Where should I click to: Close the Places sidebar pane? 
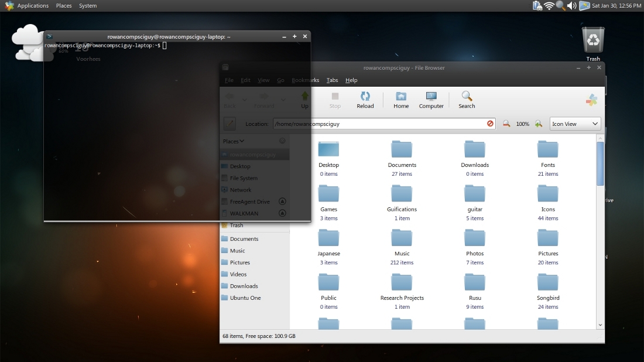282,141
